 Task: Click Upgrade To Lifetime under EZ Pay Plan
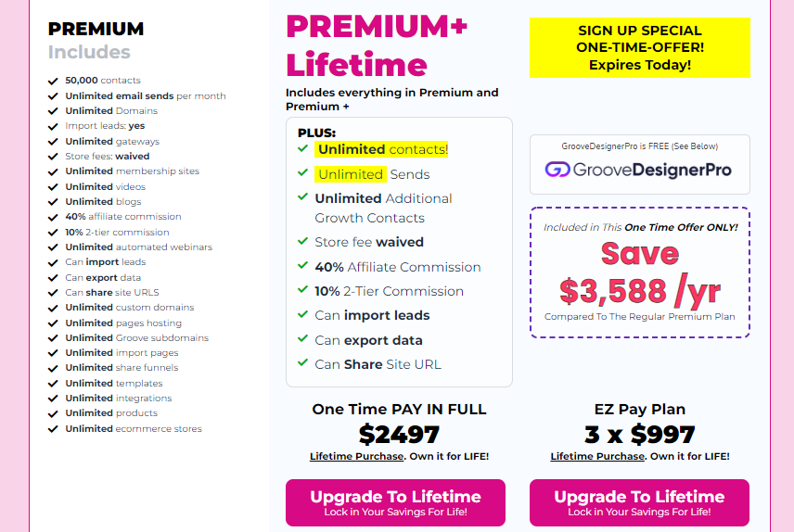pyautogui.click(x=639, y=502)
